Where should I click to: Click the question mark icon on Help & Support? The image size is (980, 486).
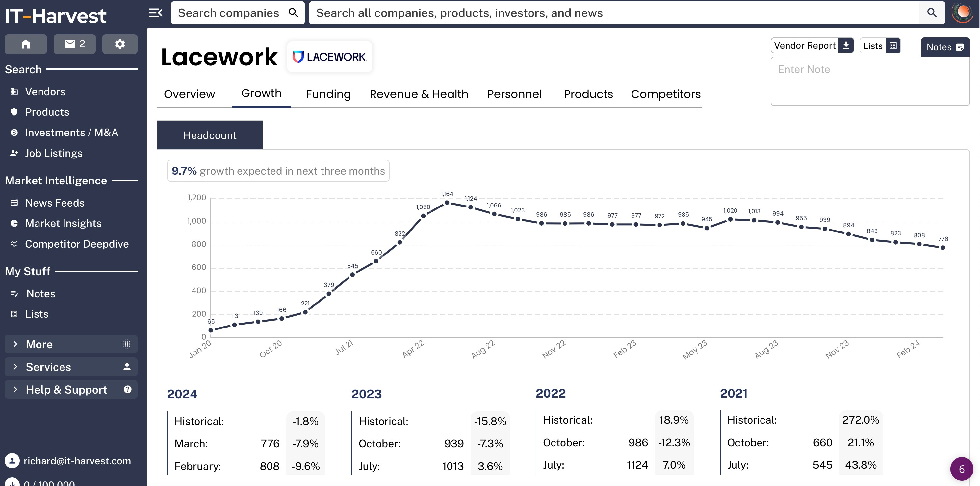(127, 389)
